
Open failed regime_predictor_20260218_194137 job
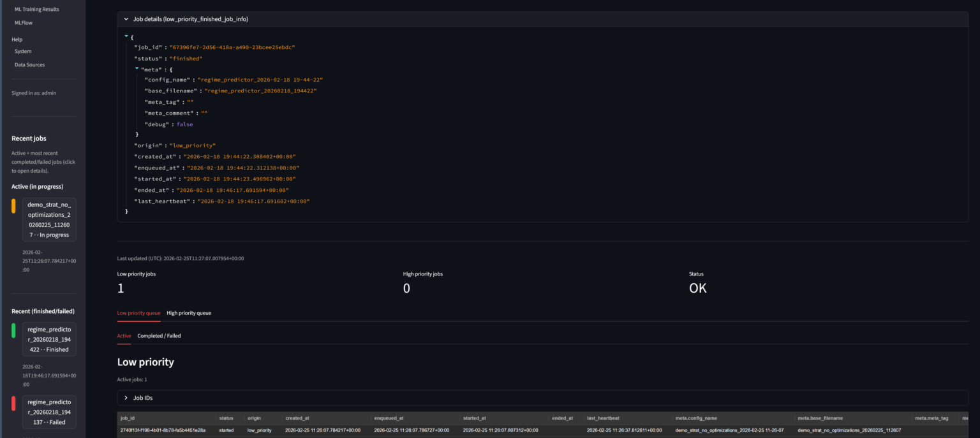pos(49,412)
